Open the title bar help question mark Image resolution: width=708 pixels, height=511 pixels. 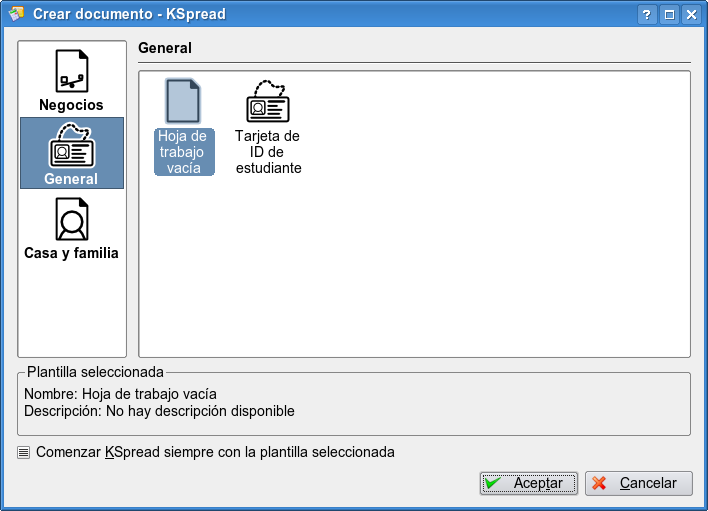pyautogui.click(x=647, y=14)
